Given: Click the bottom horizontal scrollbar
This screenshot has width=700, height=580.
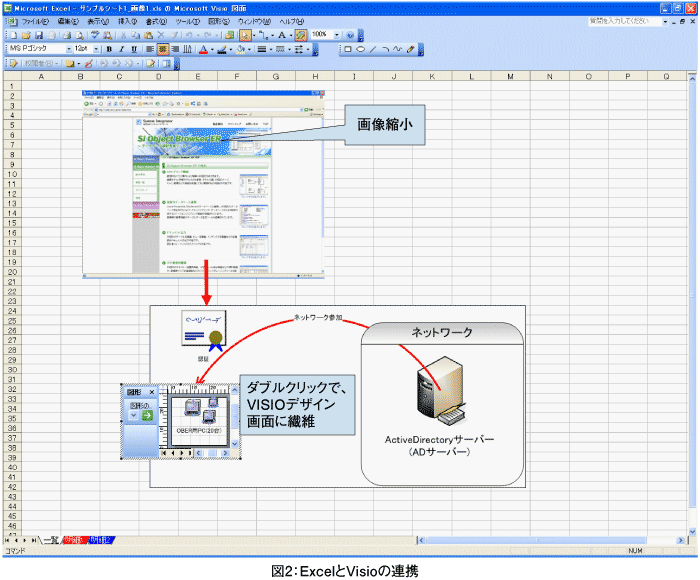Looking at the screenshot, I should coord(551,540).
